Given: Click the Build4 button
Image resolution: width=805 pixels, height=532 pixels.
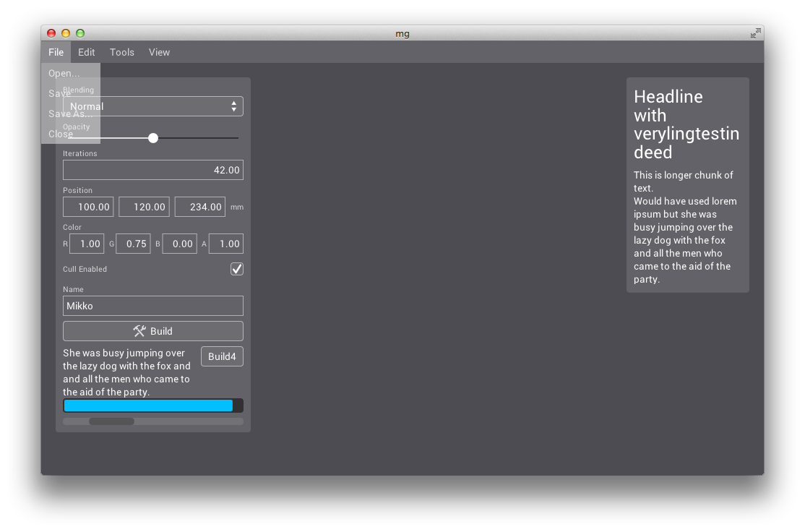Looking at the screenshot, I should [x=223, y=356].
